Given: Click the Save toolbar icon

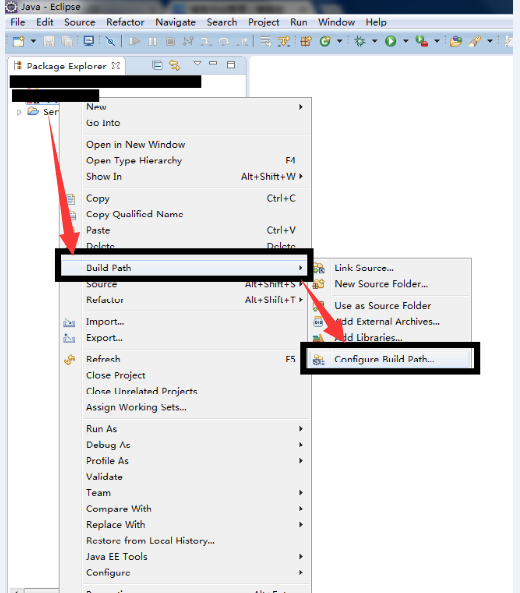Looking at the screenshot, I should coord(49,41).
